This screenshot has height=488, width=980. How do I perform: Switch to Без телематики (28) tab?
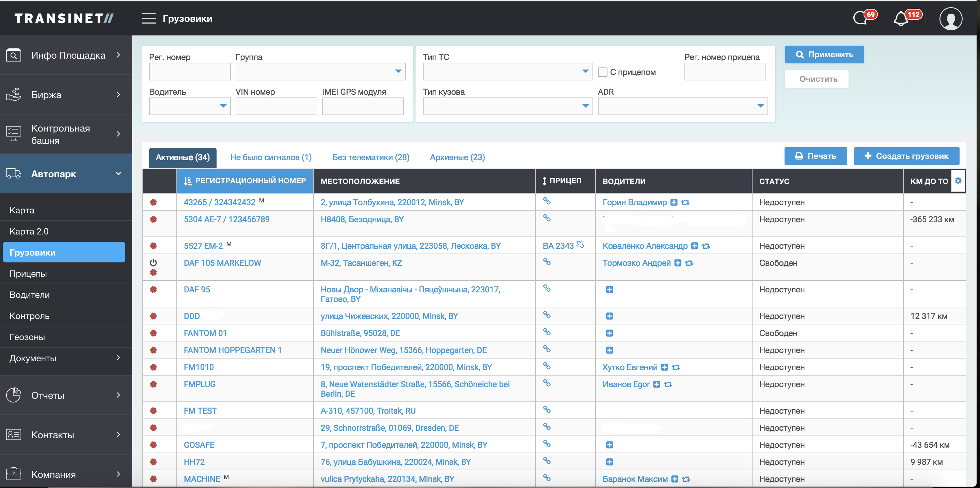click(x=370, y=157)
